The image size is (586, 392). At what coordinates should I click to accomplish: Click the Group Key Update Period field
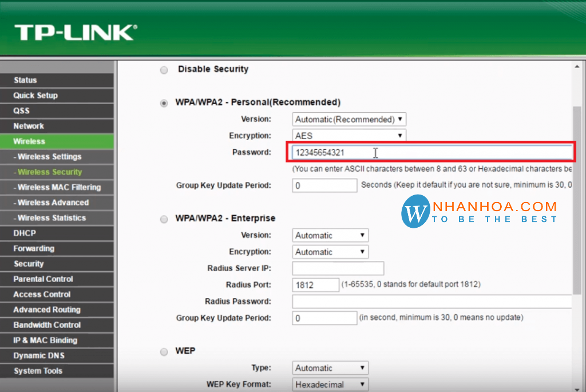324,185
